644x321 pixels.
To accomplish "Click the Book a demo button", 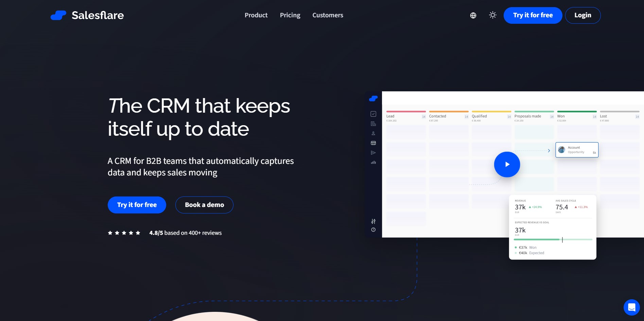I will coord(204,205).
